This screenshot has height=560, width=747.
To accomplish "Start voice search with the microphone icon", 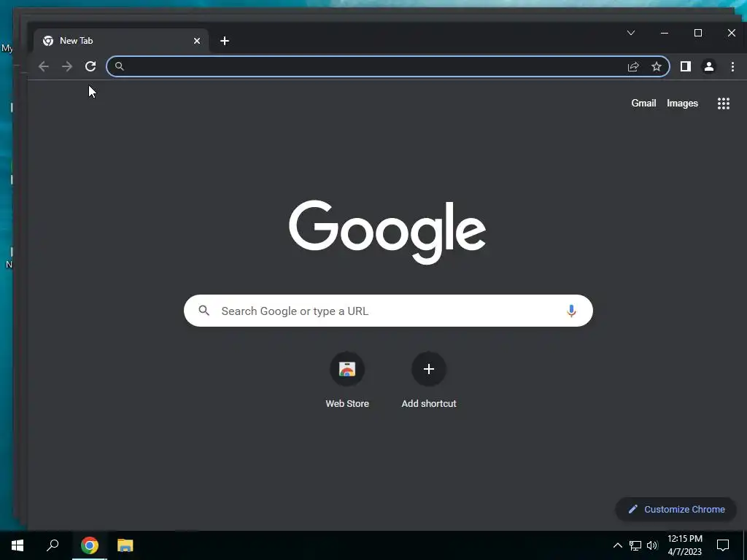I will pos(571,311).
